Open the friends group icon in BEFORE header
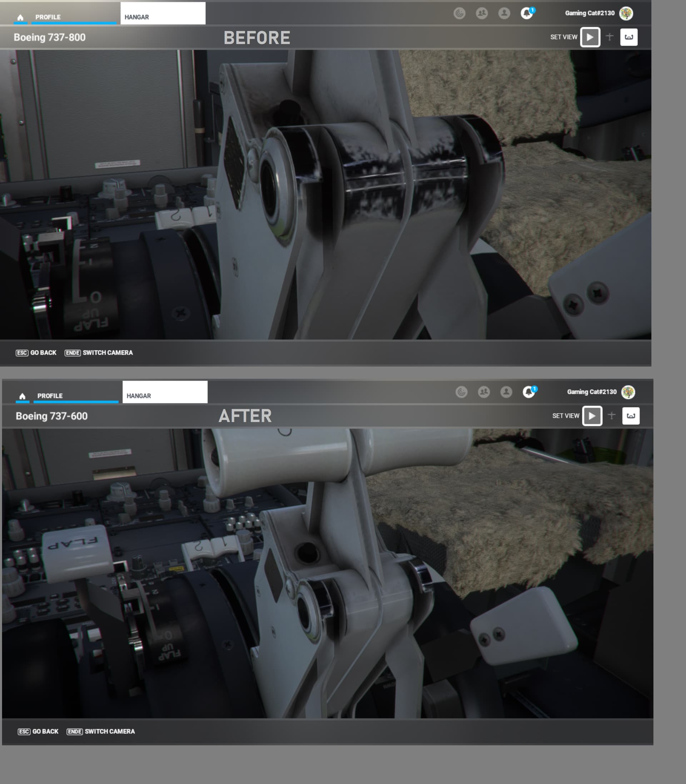This screenshot has height=784, width=686. click(482, 13)
